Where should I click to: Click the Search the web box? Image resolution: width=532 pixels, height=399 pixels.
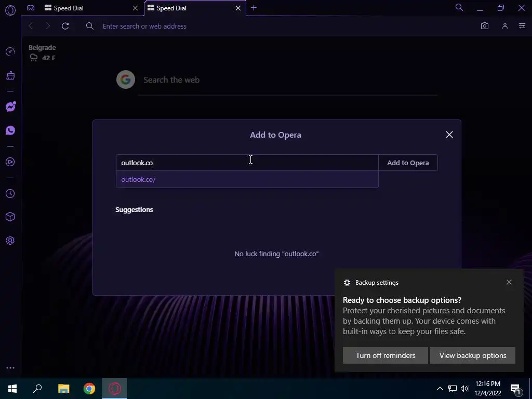288,80
